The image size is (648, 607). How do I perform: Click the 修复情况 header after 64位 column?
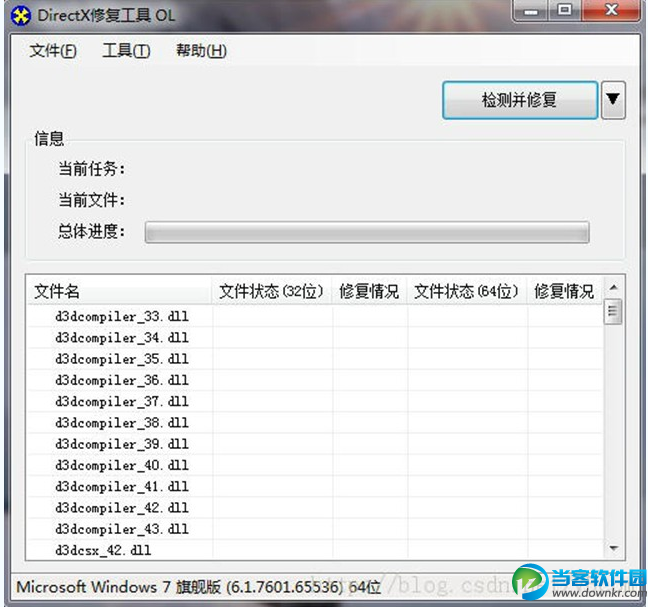click(x=565, y=291)
